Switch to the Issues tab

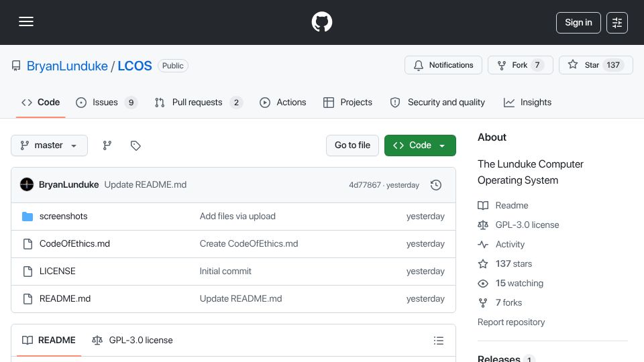(107, 102)
